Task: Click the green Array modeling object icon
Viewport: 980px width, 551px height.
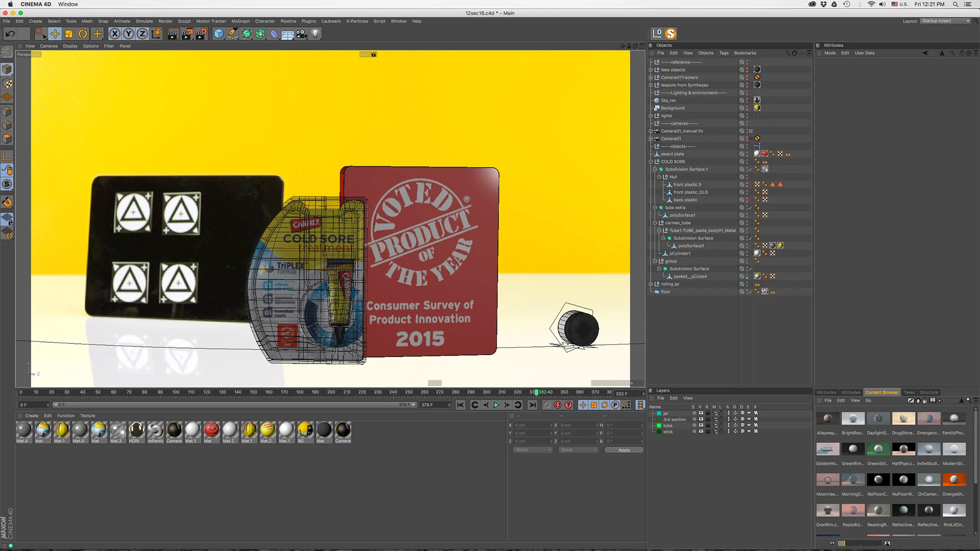Action: (x=260, y=34)
